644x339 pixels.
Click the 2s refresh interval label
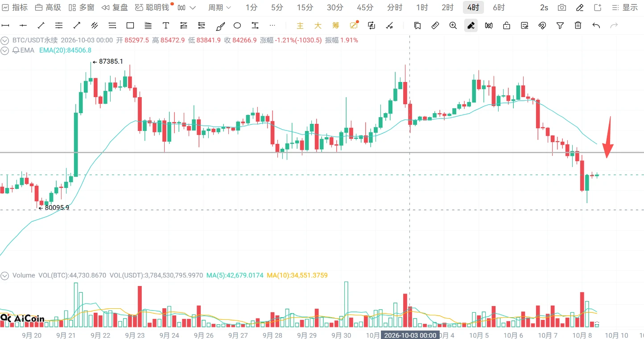click(544, 8)
